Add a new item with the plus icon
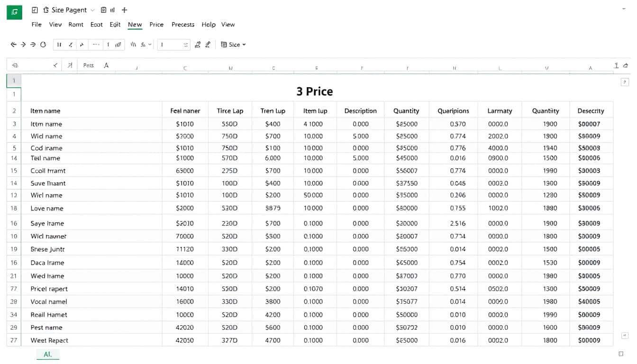637x364 pixels. click(124, 10)
